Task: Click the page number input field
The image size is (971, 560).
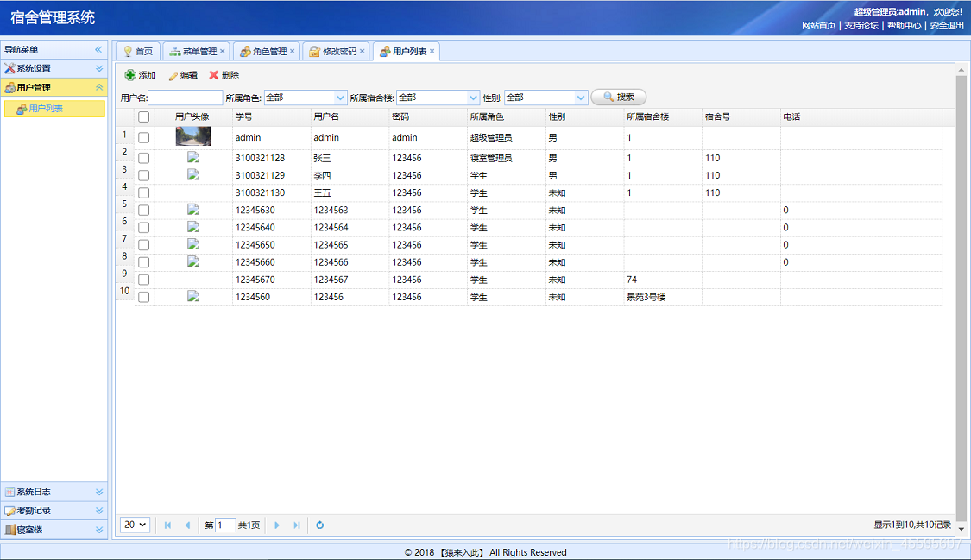Action: tap(224, 525)
